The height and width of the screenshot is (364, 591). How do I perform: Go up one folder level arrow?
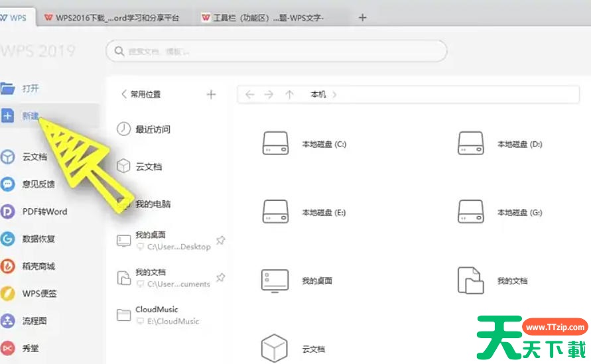(x=289, y=95)
